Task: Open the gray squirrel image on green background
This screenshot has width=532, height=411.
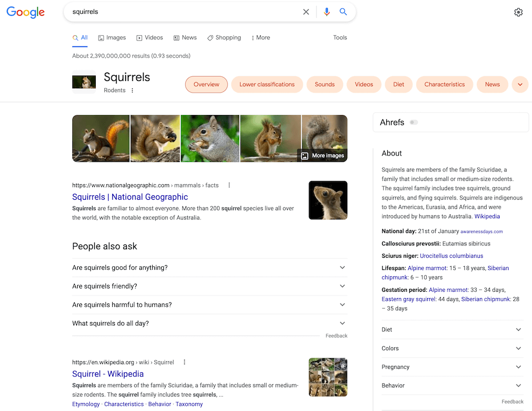Action: [210, 138]
